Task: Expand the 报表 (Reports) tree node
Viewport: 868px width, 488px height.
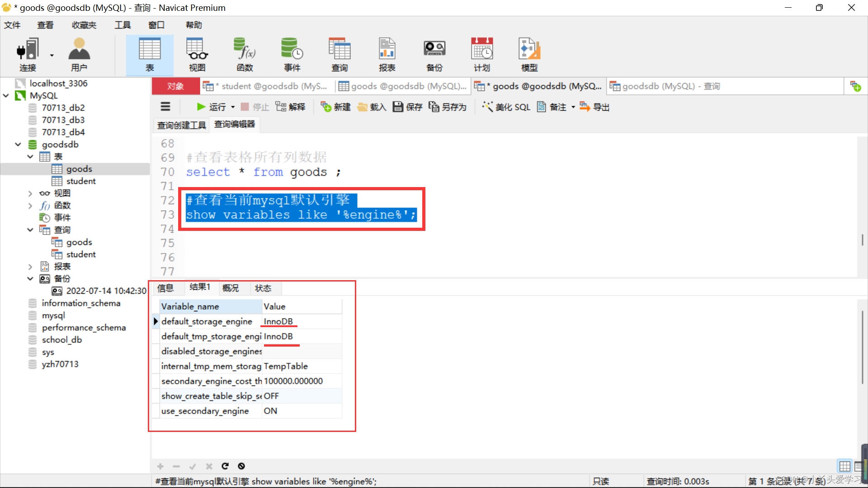Action: click(30, 266)
